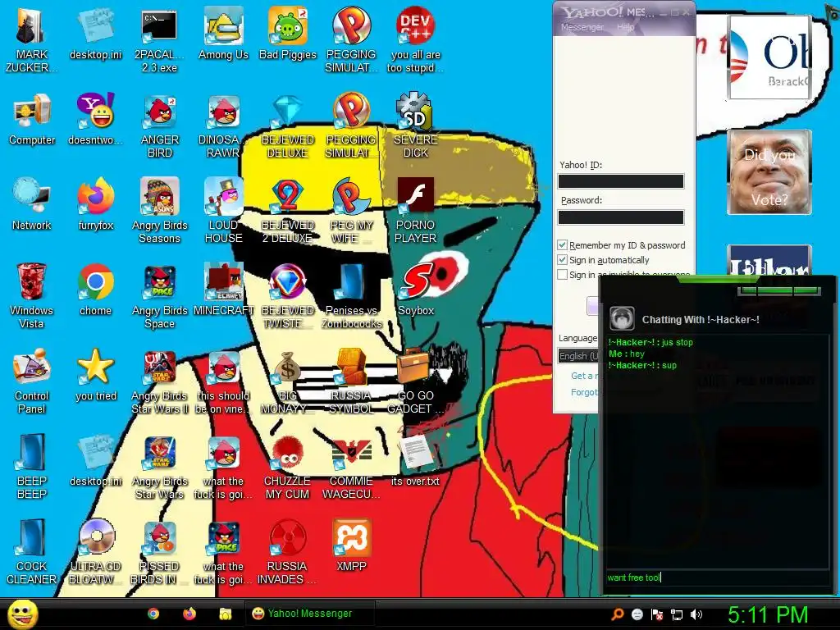840x630 pixels.
Task: Open the 'its over.txt' file
Action: (416, 460)
